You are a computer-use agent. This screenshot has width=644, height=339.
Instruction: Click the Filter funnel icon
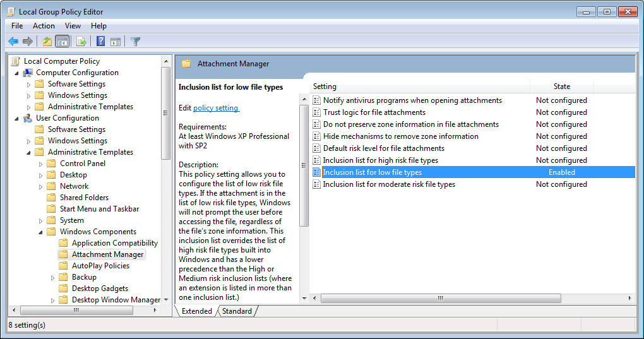coord(135,42)
